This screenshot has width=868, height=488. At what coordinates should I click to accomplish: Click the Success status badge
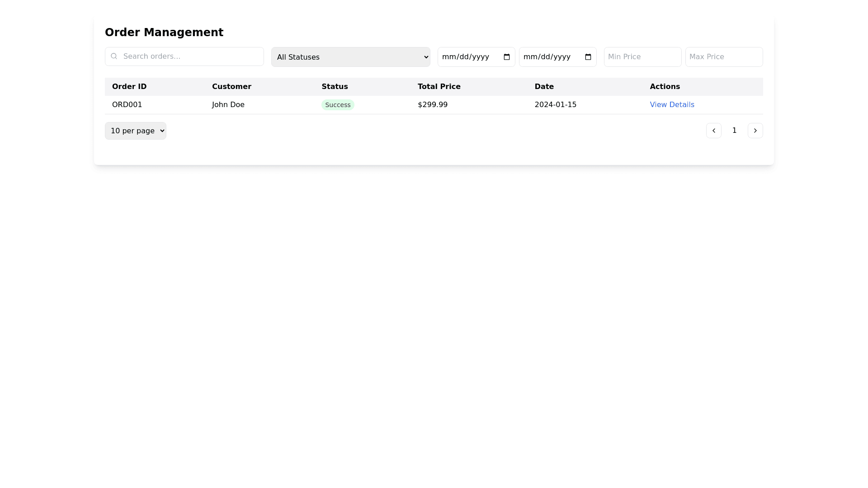click(338, 105)
